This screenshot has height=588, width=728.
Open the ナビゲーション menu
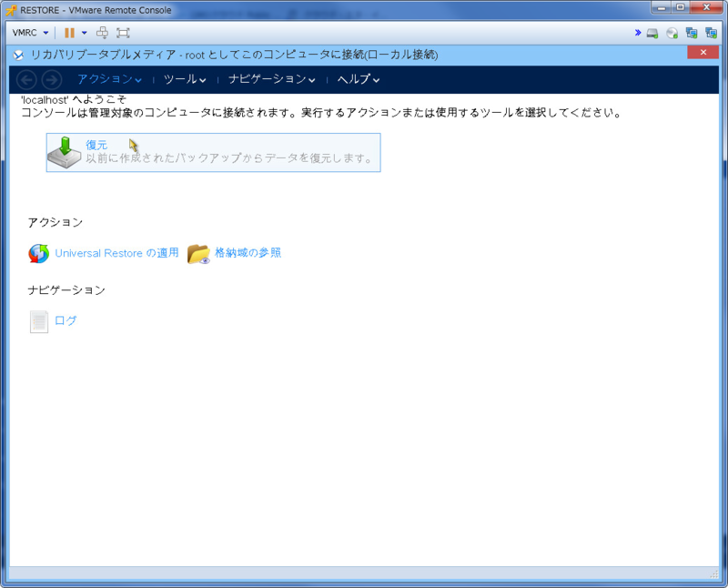pos(271,79)
